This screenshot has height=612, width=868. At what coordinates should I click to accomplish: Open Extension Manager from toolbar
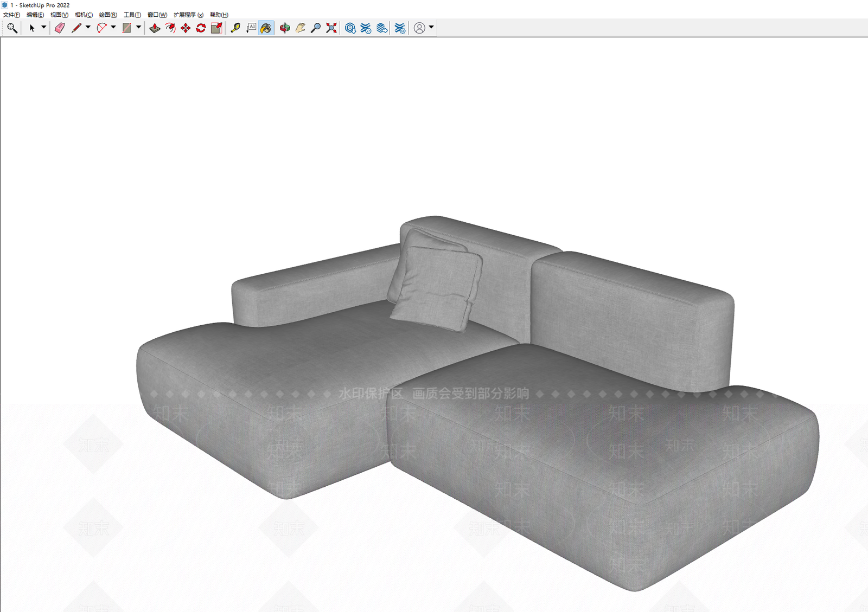point(400,28)
